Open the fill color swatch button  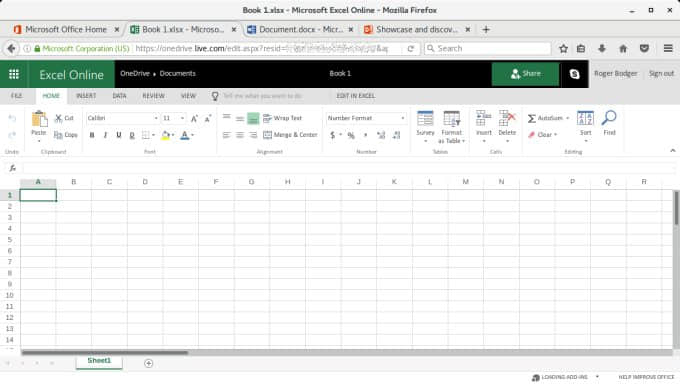coord(165,135)
